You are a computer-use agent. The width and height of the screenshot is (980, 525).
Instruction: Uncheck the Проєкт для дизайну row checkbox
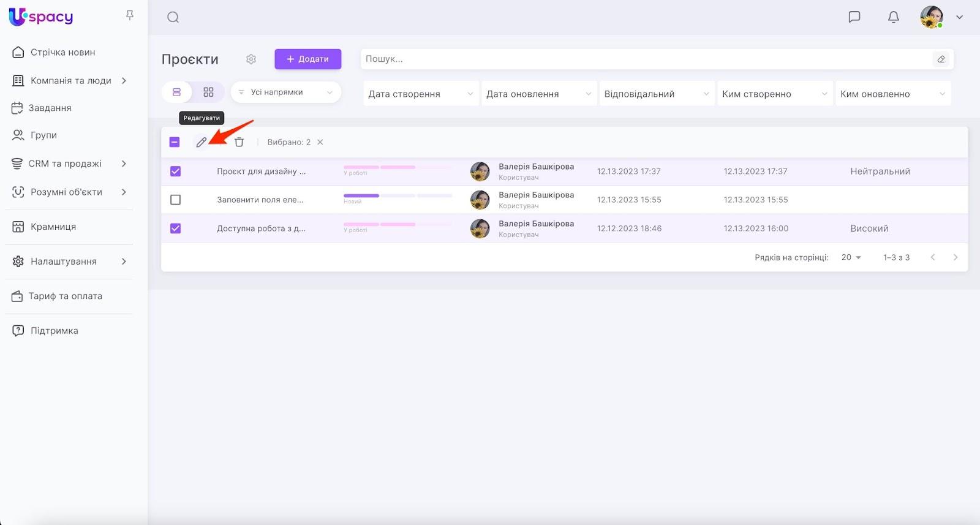[176, 172]
